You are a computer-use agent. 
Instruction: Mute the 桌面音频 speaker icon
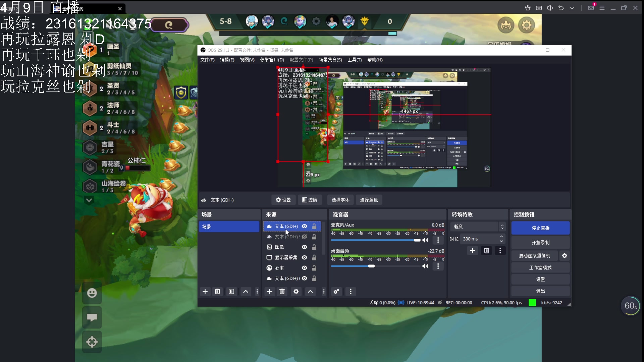(x=425, y=266)
